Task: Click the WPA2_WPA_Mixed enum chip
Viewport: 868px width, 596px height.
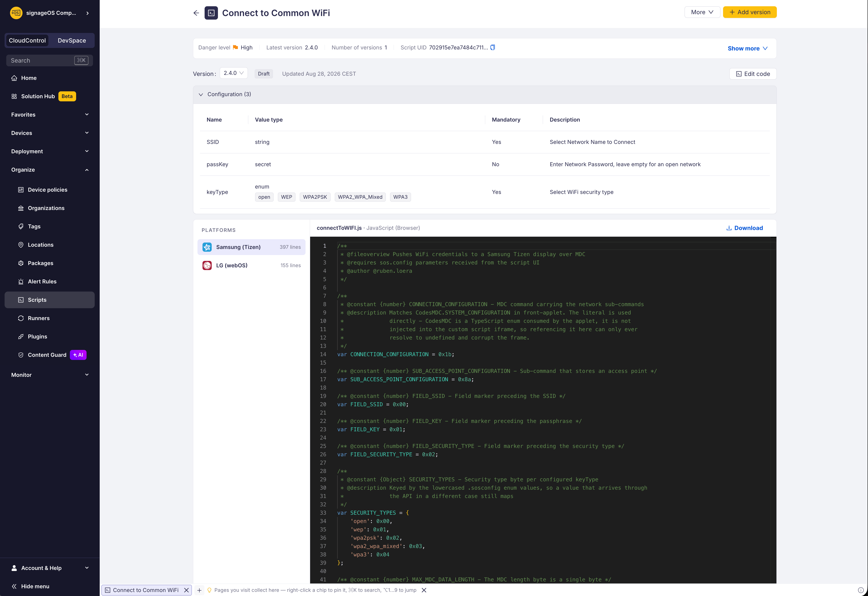Action: point(360,197)
